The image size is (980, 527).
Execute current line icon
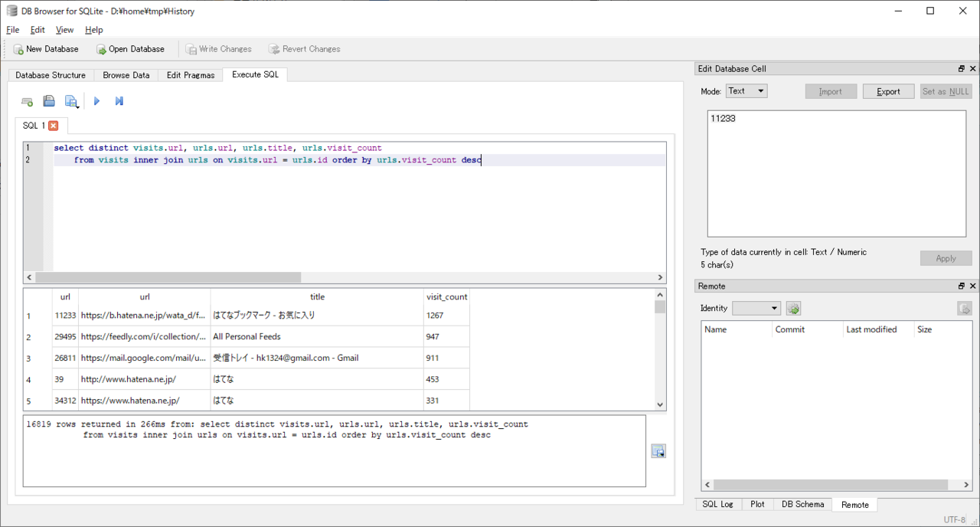click(x=119, y=101)
